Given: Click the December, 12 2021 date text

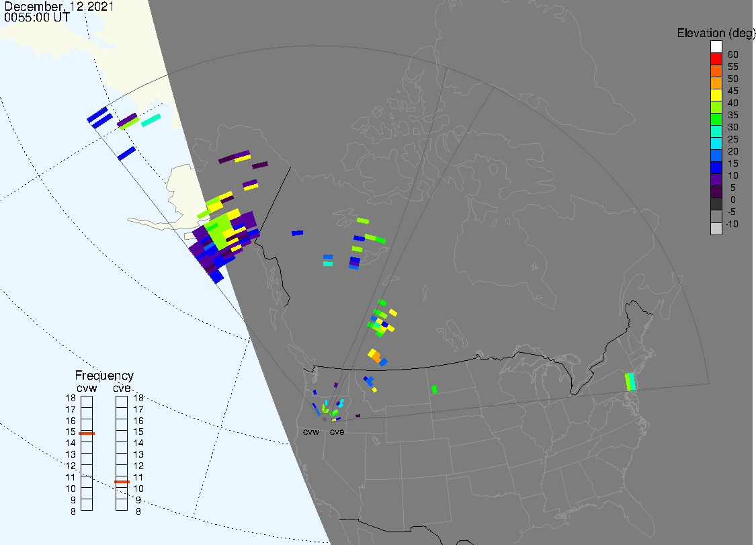Looking at the screenshot, I should point(59,6).
